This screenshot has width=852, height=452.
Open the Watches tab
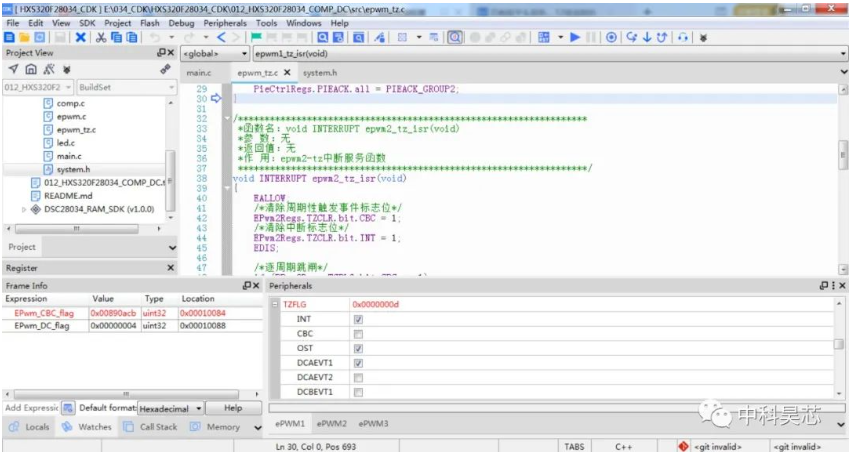tap(87, 427)
